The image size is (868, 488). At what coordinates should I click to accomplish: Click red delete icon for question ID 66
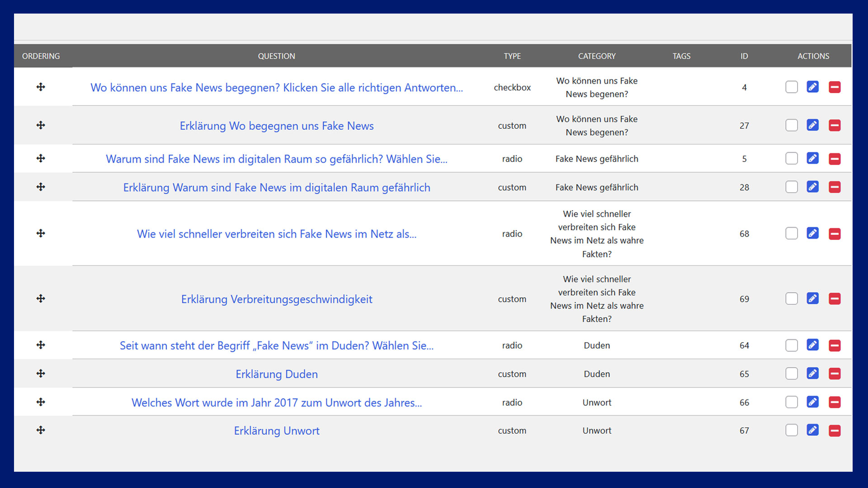point(835,402)
